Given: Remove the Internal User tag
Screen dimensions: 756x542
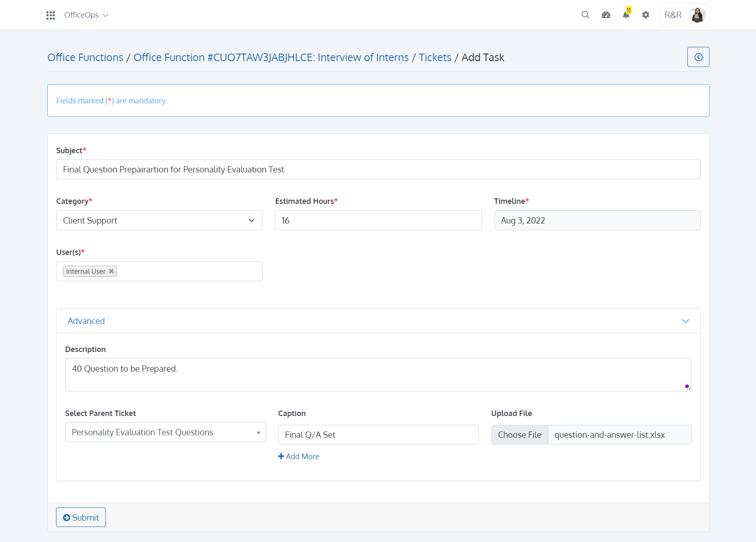Looking at the screenshot, I should coord(111,271).
